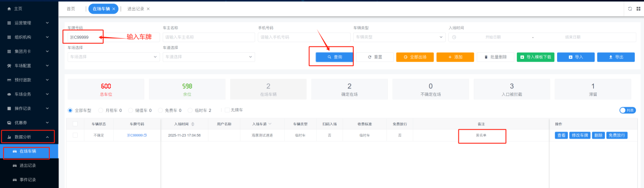
Task: Click the 车场业务 icon in sidebar
Action: tap(9, 94)
